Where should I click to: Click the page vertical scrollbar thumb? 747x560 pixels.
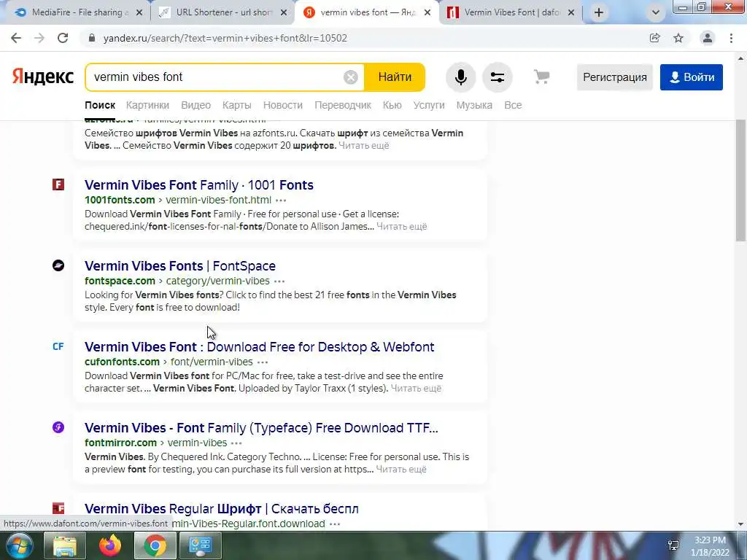pyautogui.click(x=741, y=179)
